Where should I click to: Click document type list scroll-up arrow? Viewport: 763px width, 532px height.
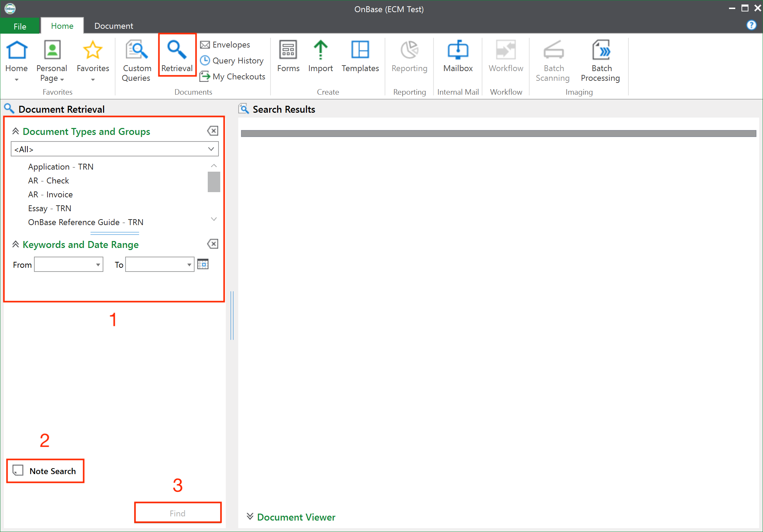coord(214,166)
